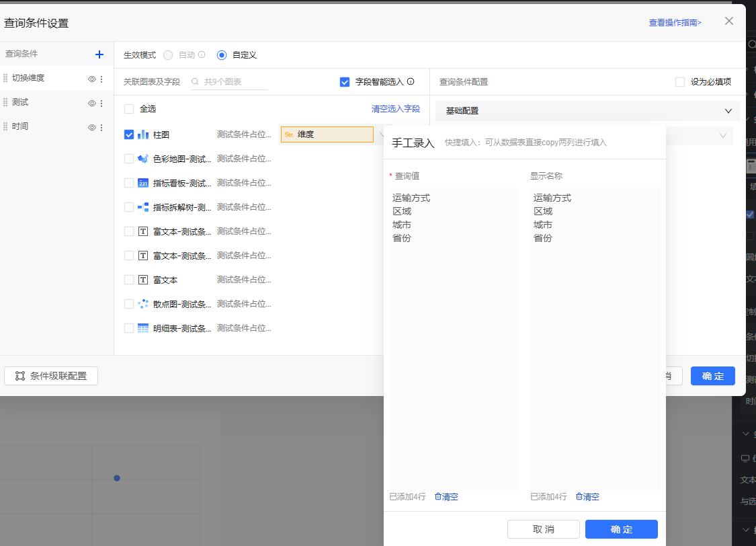
Task: Select the 自定义 radio button
Action: pos(222,55)
